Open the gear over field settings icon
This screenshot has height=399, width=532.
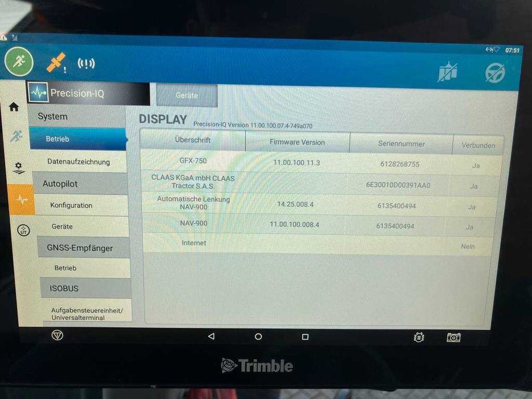18,168
